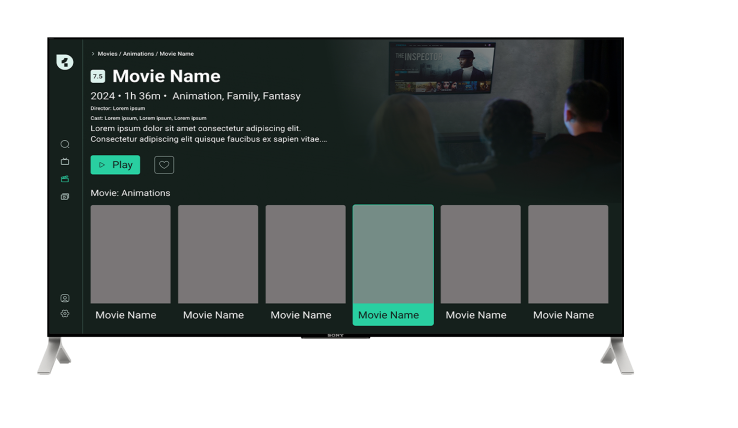Open the highlighted green movie card
738x428 pixels.
[x=393, y=264]
